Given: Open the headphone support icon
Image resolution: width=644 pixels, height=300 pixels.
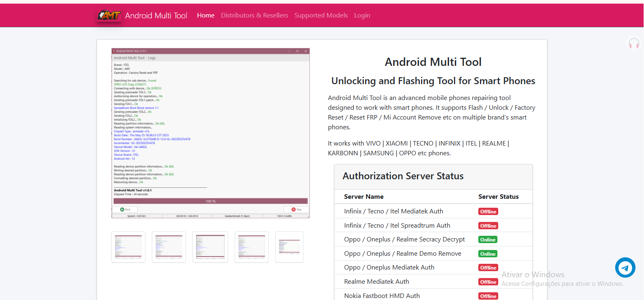Looking at the screenshot, I should click(x=634, y=43).
